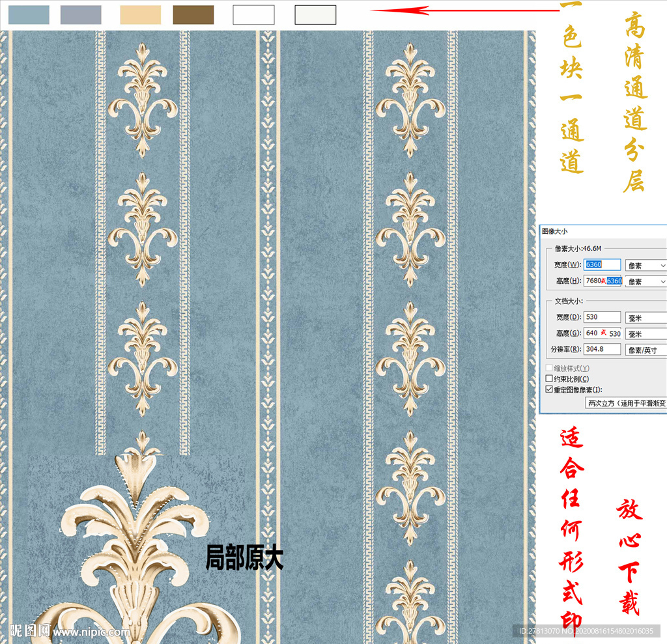This screenshot has width=667, height=644.
Task: Click the 高度(G) label
Action: click(569, 333)
